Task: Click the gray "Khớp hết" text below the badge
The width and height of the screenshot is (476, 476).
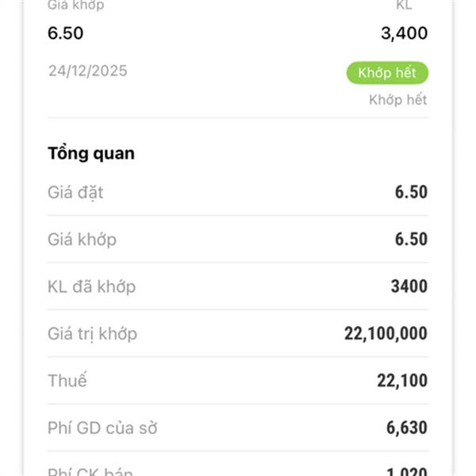Action: (x=397, y=100)
